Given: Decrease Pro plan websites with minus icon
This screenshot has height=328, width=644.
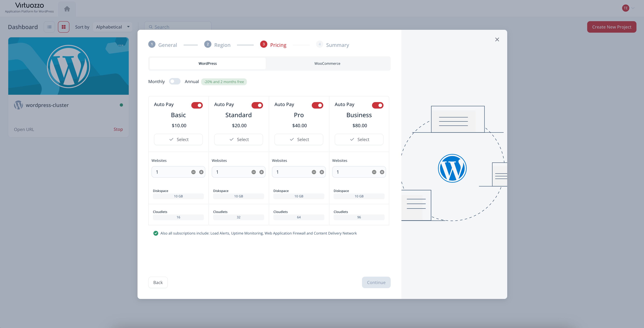Looking at the screenshot, I should point(314,172).
